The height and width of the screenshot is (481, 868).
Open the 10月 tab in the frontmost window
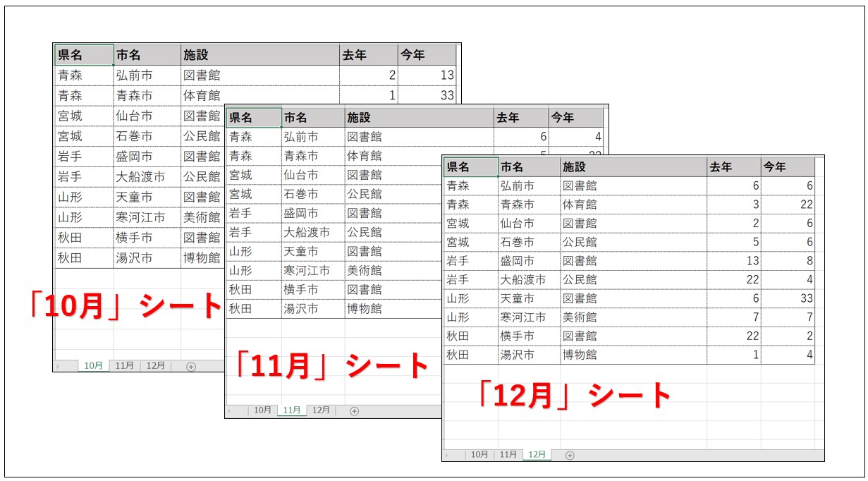click(x=479, y=455)
